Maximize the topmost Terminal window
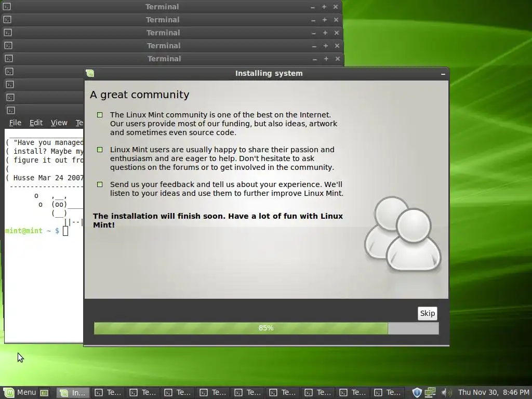The width and height of the screenshot is (532, 399). click(324, 7)
